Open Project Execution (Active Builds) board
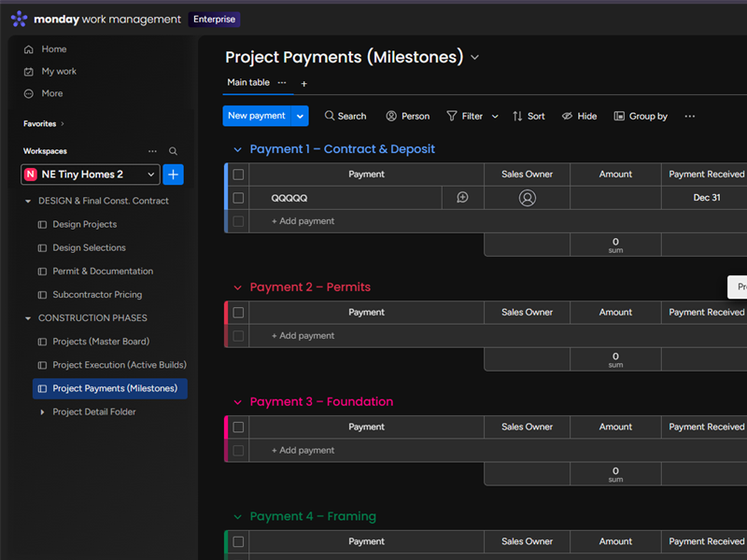The width and height of the screenshot is (747, 560). (x=120, y=365)
